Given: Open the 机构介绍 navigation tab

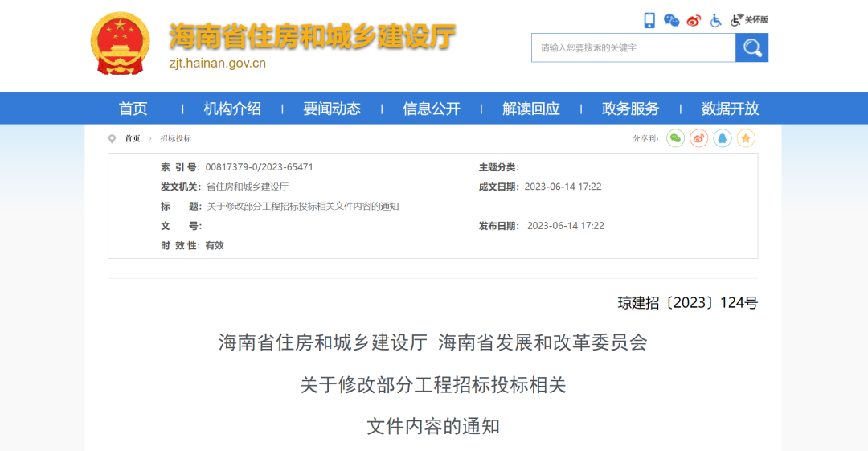Looking at the screenshot, I should tap(232, 109).
